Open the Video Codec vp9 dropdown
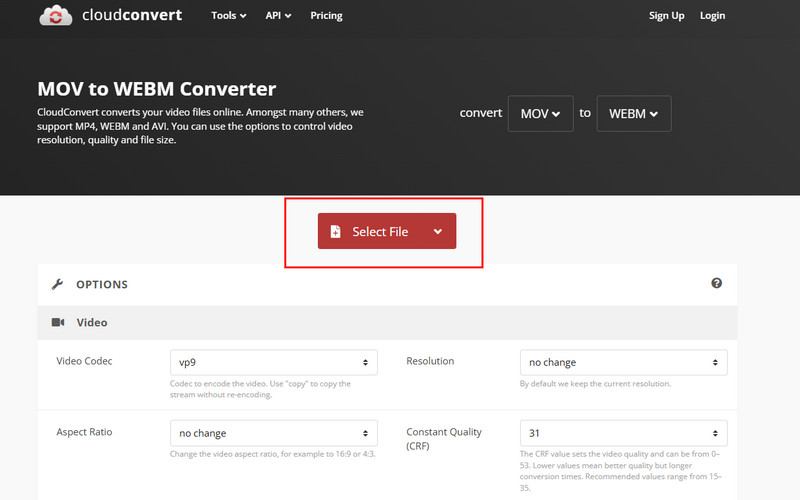The height and width of the screenshot is (500, 800). [x=273, y=362]
